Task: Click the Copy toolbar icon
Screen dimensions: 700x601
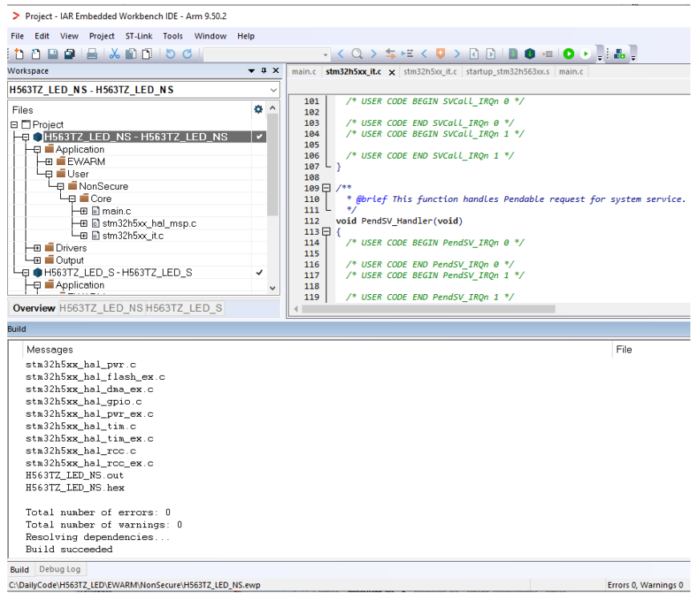Action: 131,54
